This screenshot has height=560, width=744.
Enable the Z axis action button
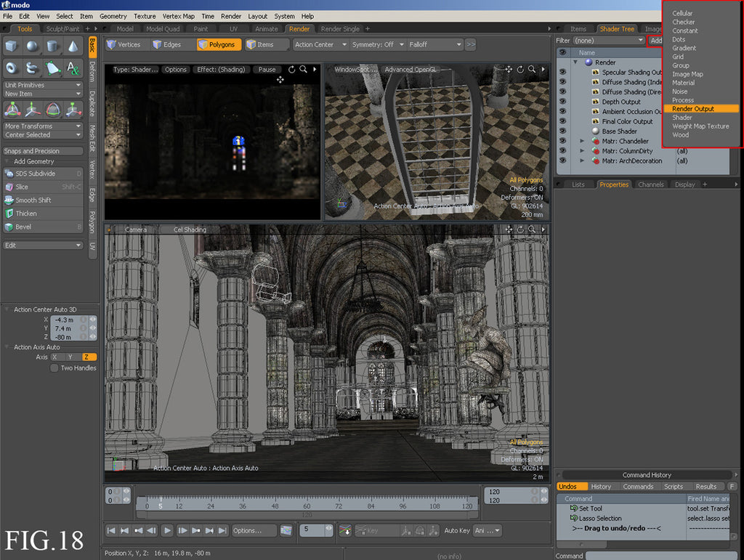click(89, 357)
